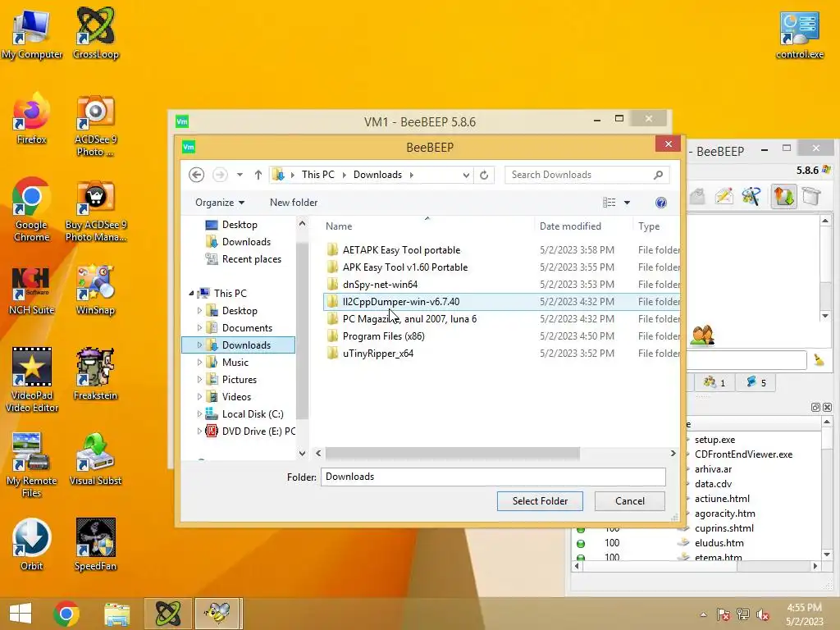Select eludus.htm in the BeeBEEP file list
This screenshot has width=840, height=630.
point(719,543)
